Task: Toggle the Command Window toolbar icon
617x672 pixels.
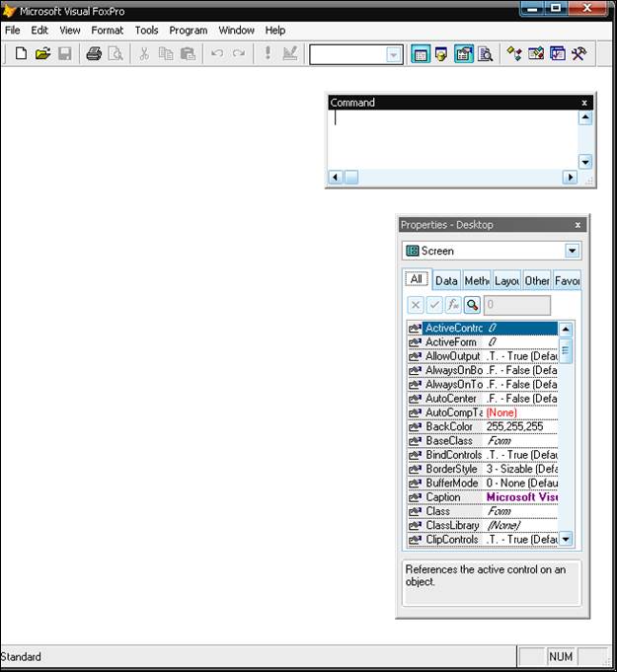Action: pyautogui.click(x=421, y=54)
